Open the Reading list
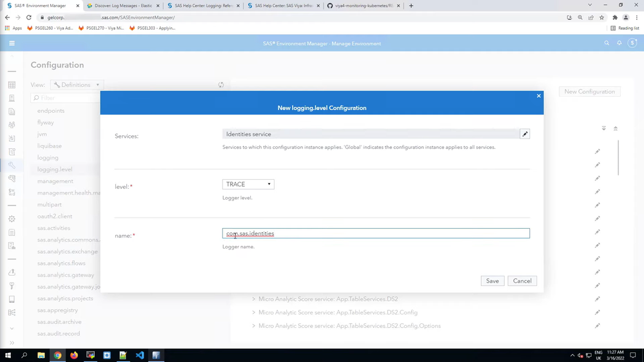The width and height of the screenshot is (644, 362). click(625, 28)
